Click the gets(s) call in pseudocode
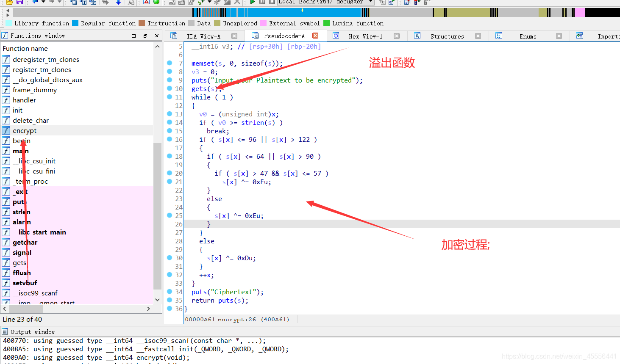Image resolution: width=620 pixels, height=364 pixels. point(206,88)
